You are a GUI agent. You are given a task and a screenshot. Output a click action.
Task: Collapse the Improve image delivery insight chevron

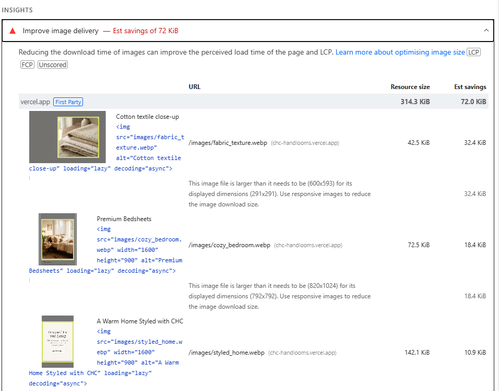(x=486, y=31)
